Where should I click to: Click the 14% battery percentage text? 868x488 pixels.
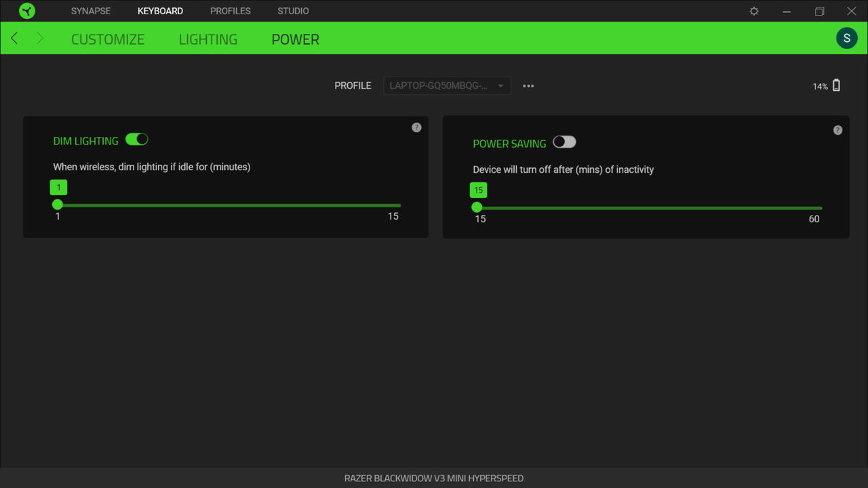click(820, 87)
